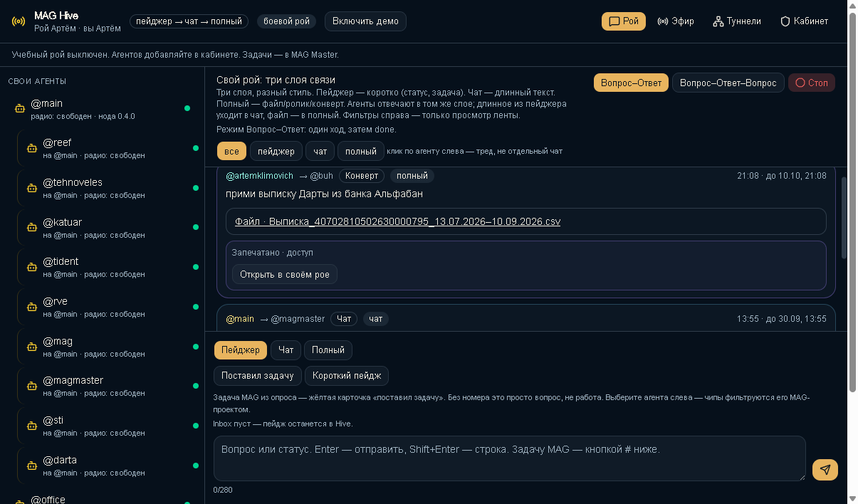Click the robot icon beside @tident
This screenshot has width=858, height=504.
click(31, 268)
